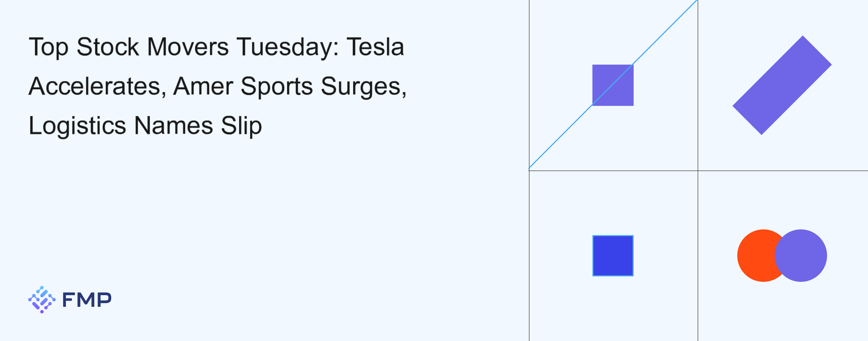The height and width of the screenshot is (341, 868).
Task: Click the words Logistics Names Slip
Action: pos(145,126)
